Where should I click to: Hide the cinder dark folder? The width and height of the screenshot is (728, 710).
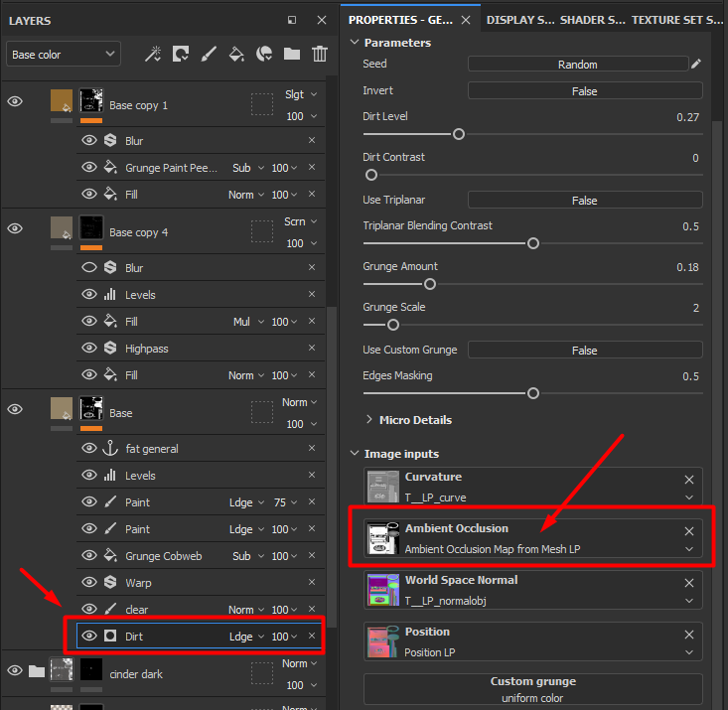tap(15, 670)
